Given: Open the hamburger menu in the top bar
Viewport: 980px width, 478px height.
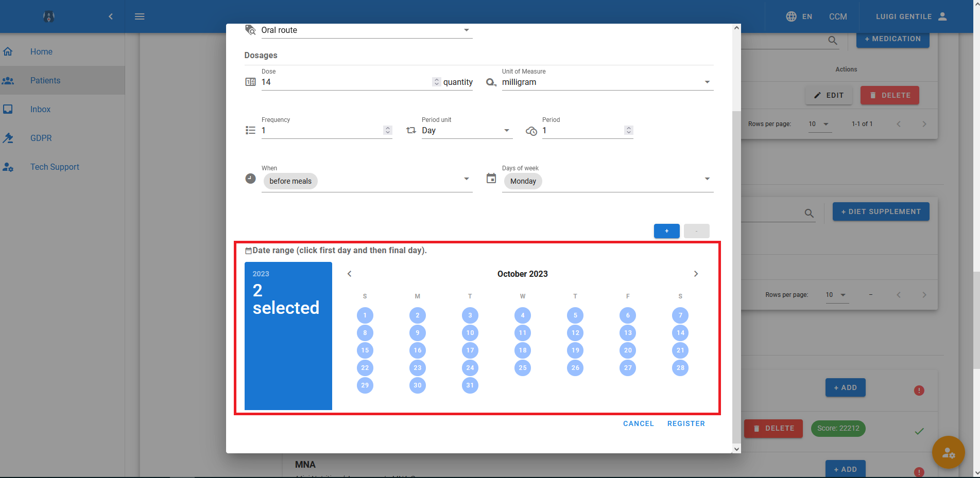Looking at the screenshot, I should click(140, 16).
